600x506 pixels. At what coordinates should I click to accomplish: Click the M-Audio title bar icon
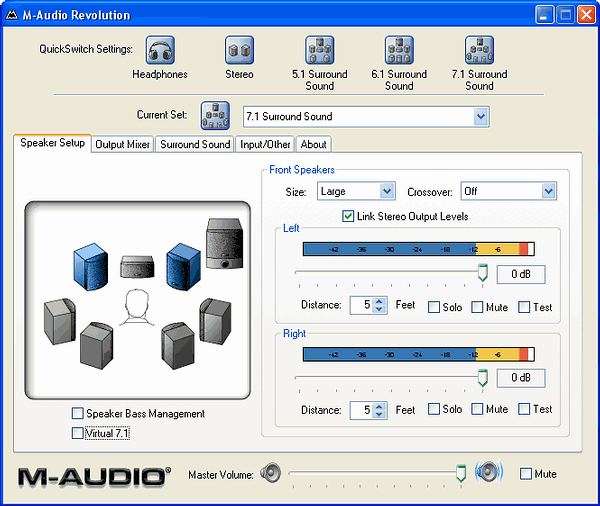pyautogui.click(x=12, y=15)
